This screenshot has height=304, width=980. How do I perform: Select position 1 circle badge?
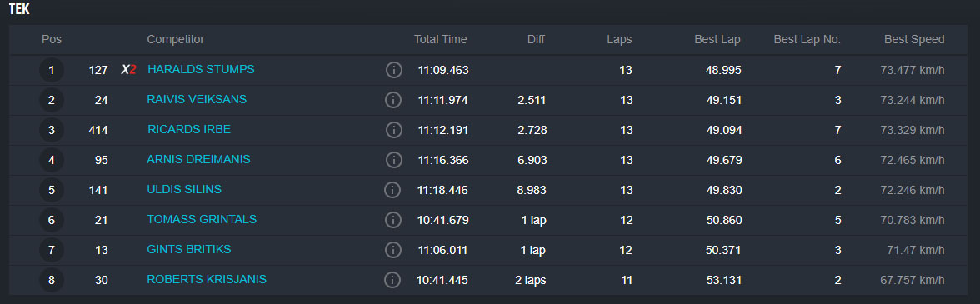[52, 70]
